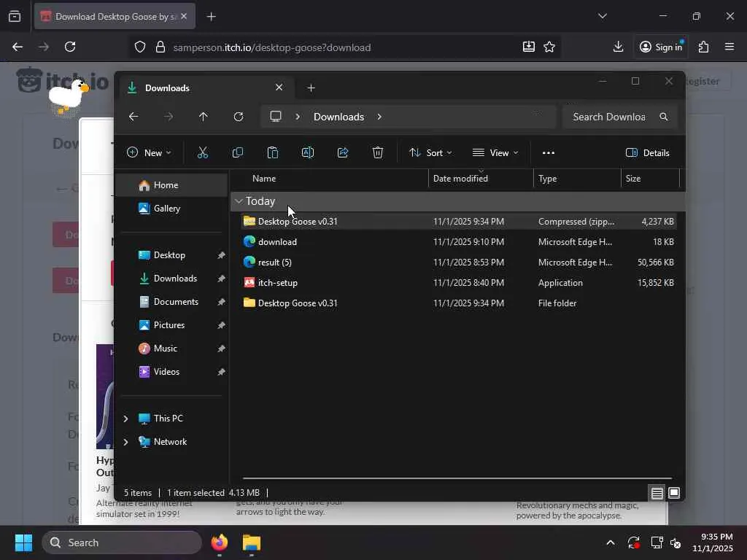Reload the Firefox page
Screen dimensions: 747x560
pyautogui.click(x=70, y=47)
